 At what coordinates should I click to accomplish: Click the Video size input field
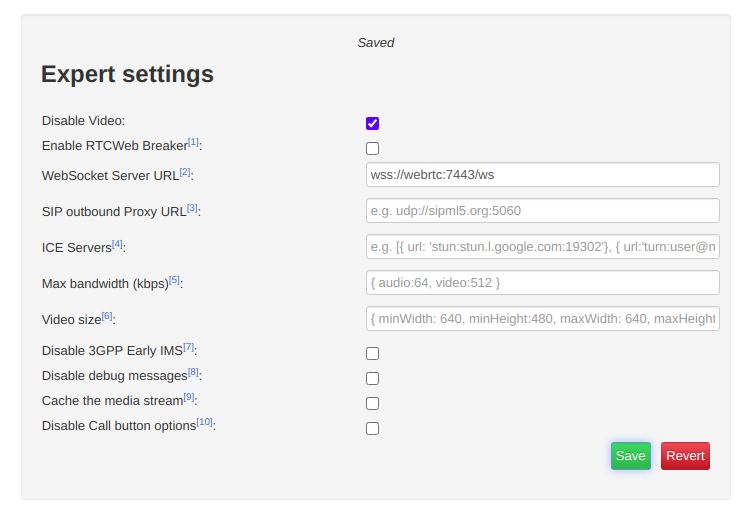click(x=543, y=318)
